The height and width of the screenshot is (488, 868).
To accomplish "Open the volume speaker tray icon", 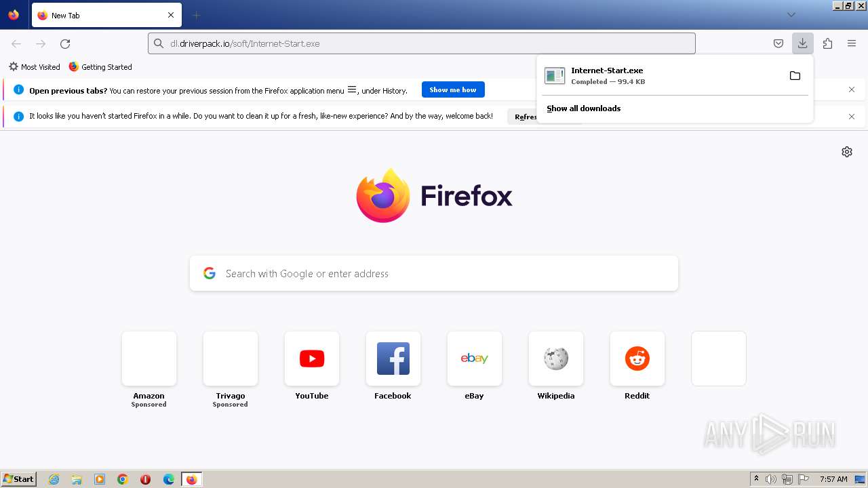I will click(x=770, y=479).
